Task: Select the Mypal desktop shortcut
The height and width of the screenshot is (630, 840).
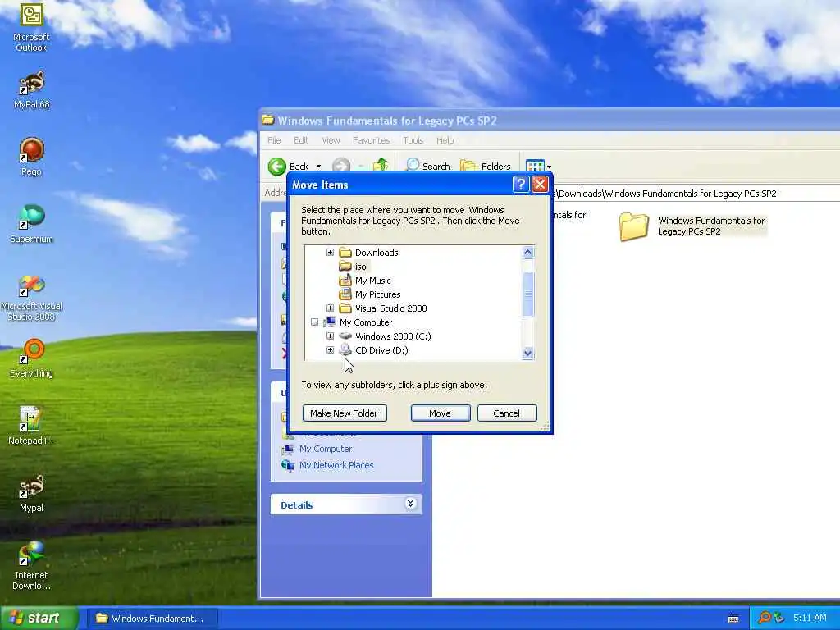Action: point(31,493)
